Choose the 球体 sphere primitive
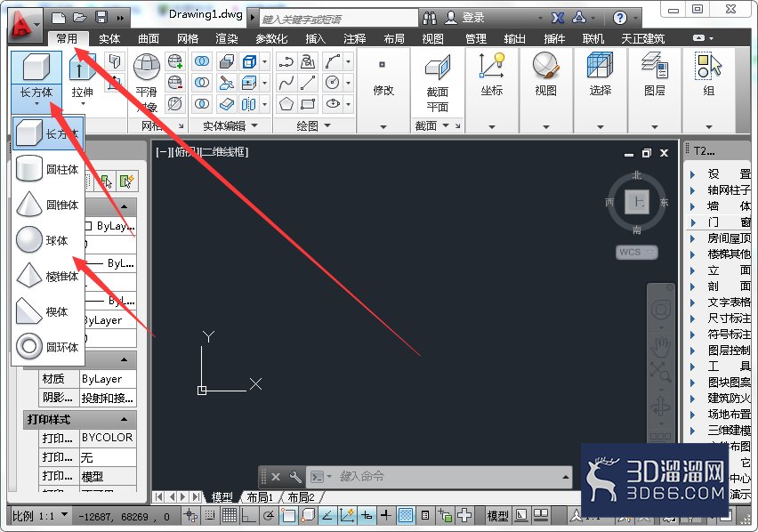This screenshot has width=758, height=532. coord(47,240)
